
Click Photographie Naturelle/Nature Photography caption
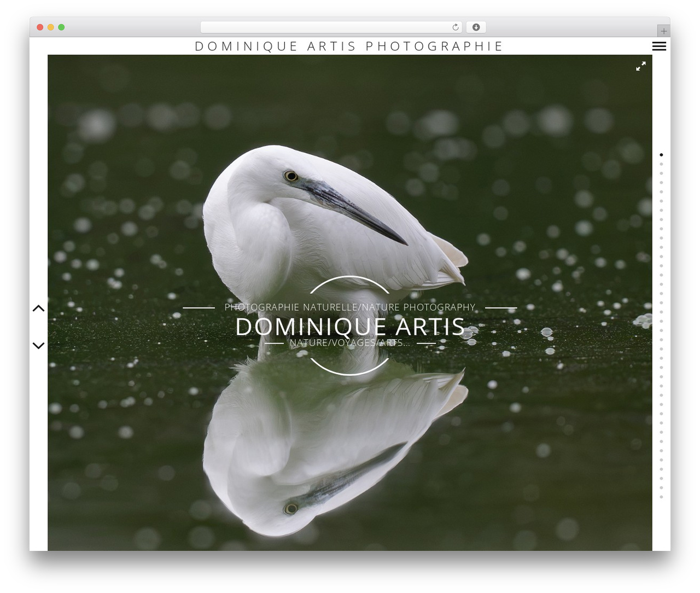(x=350, y=307)
